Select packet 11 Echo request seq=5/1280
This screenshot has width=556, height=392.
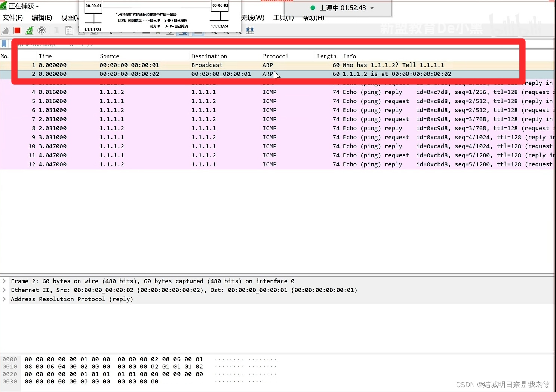tap(277, 155)
